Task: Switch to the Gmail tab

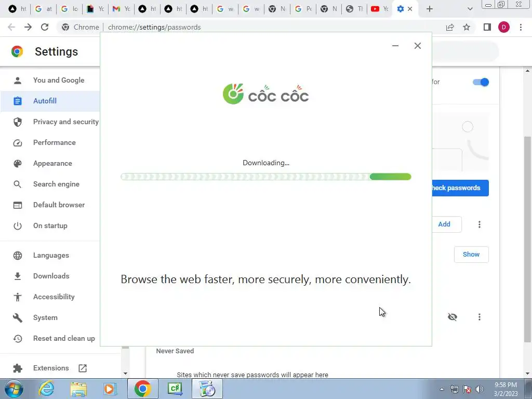Action: [x=122, y=9]
